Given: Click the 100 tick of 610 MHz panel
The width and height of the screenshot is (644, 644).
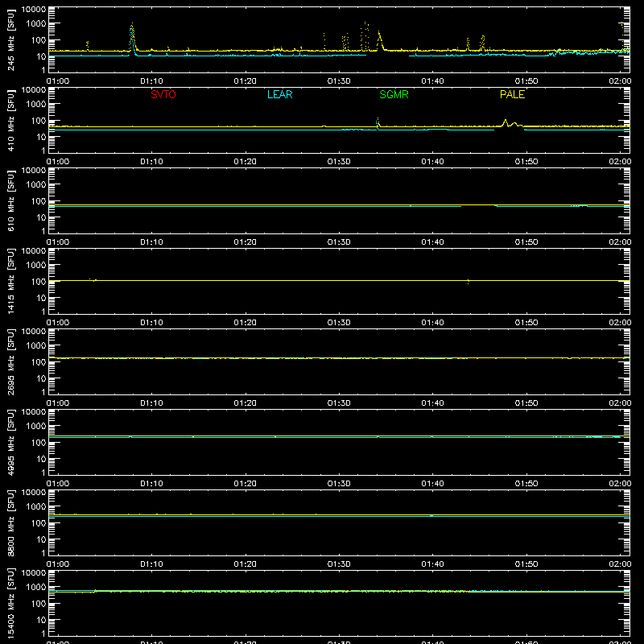Looking at the screenshot, I should [x=39, y=201].
